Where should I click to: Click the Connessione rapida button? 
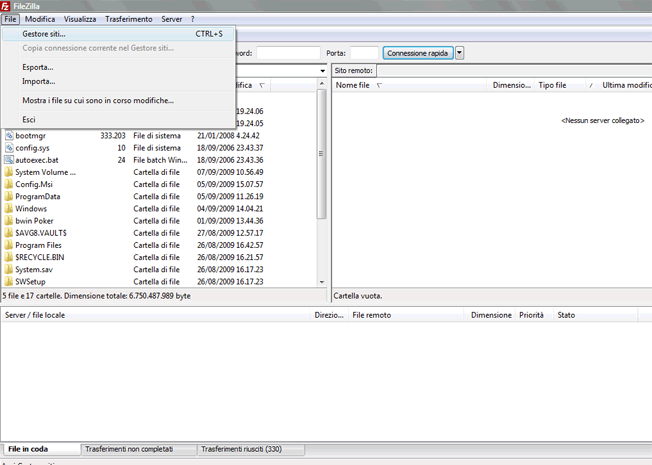(x=417, y=53)
